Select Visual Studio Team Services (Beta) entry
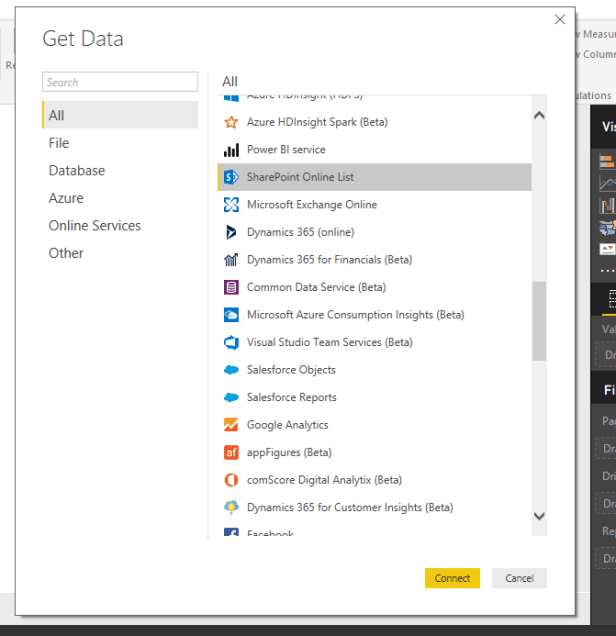Screen dimensions: 616x636 pos(374,342)
